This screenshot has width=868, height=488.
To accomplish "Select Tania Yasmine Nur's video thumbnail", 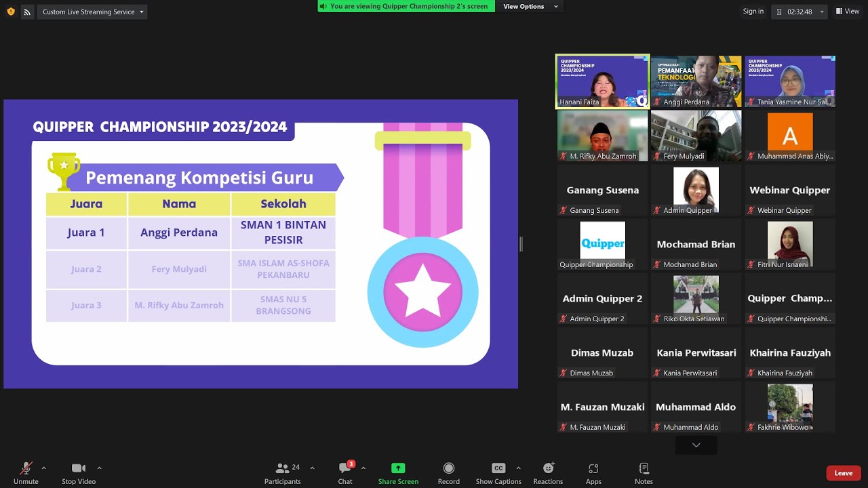I will point(790,81).
